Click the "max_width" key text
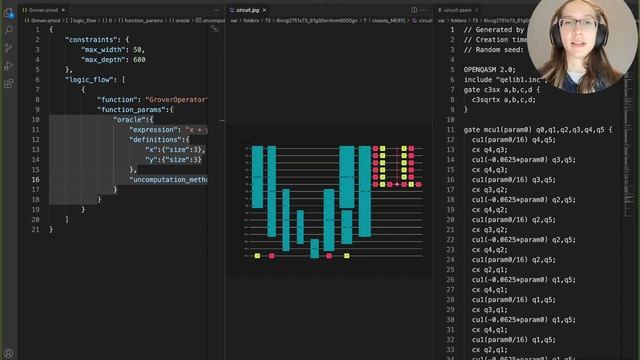This screenshot has width=640, height=360. click(103, 50)
